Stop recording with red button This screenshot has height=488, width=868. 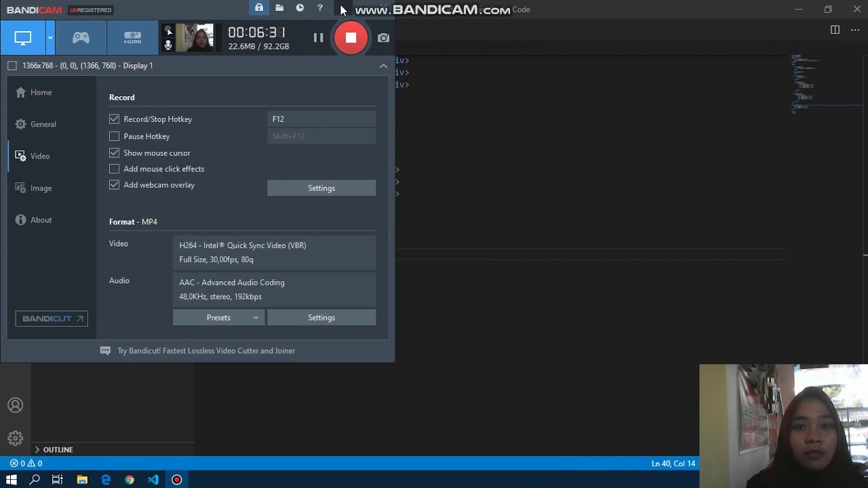tap(351, 38)
